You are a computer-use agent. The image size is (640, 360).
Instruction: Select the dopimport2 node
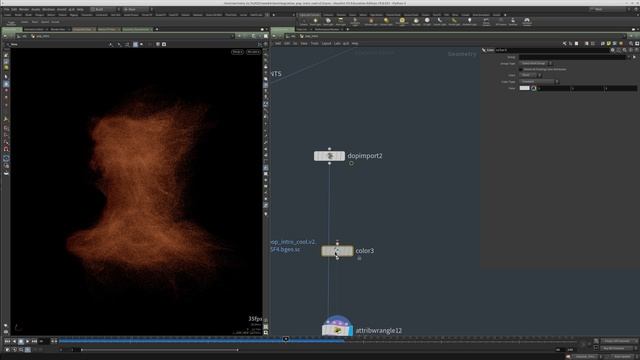(329, 156)
